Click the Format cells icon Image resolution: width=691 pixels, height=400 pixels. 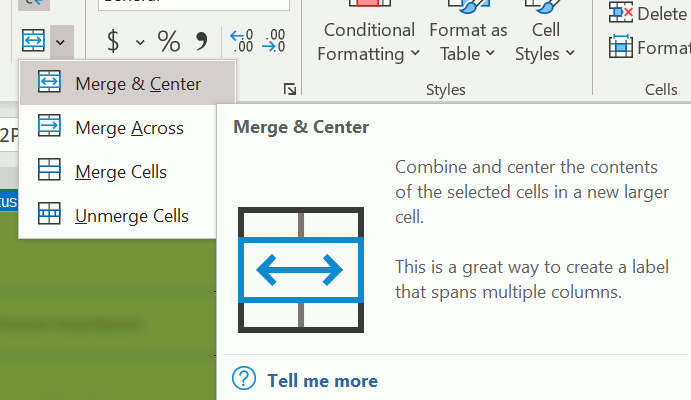(621, 47)
